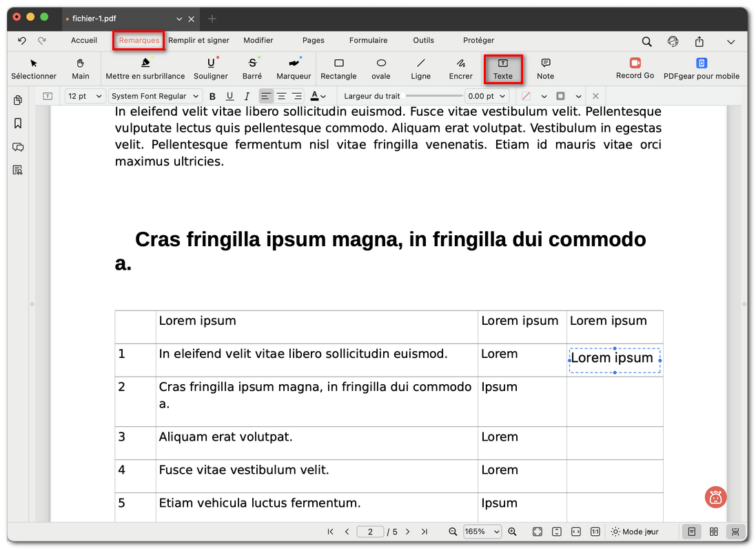
Task: Expand the 165% zoom level dropdown
Action: (x=483, y=532)
